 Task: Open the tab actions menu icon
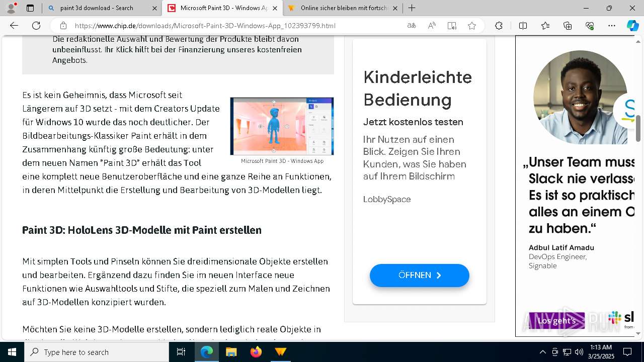point(30,8)
